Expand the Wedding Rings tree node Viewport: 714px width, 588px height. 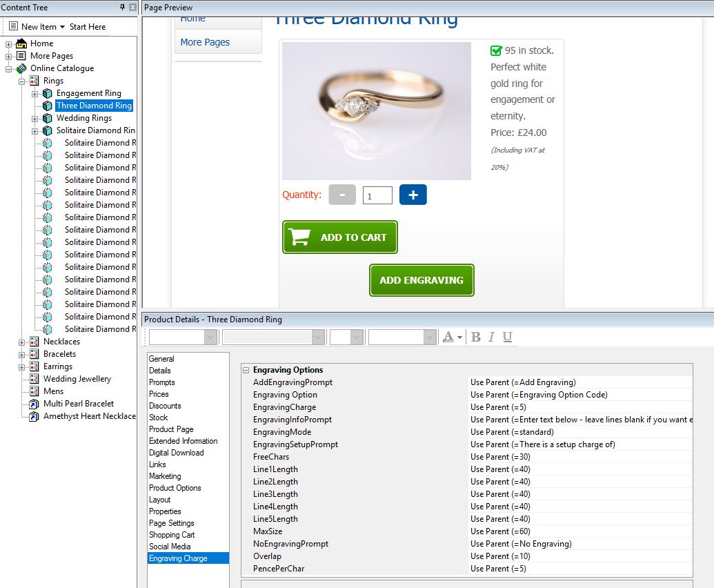(x=35, y=118)
